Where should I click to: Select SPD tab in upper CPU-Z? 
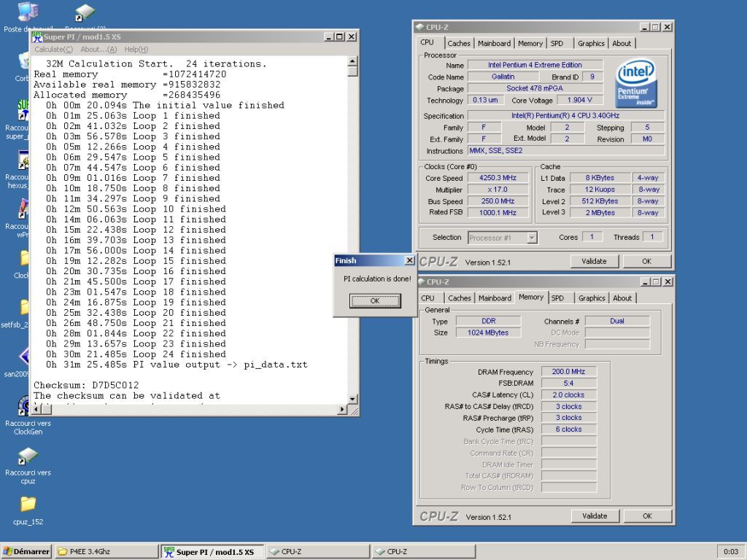pyautogui.click(x=557, y=43)
